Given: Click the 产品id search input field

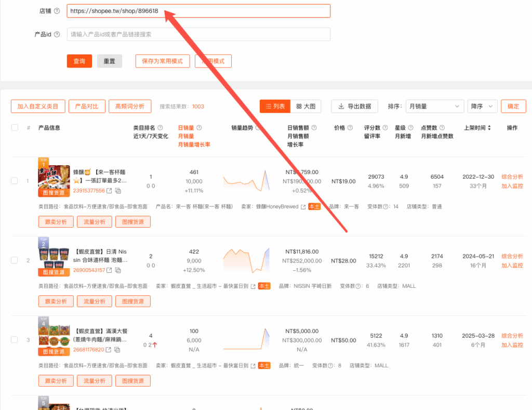Looking at the screenshot, I should point(198,34).
